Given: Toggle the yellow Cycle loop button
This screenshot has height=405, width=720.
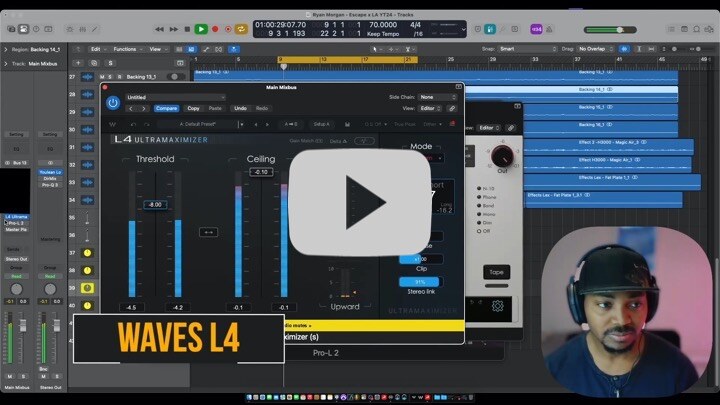Looking at the screenshot, I should [241, 29].
